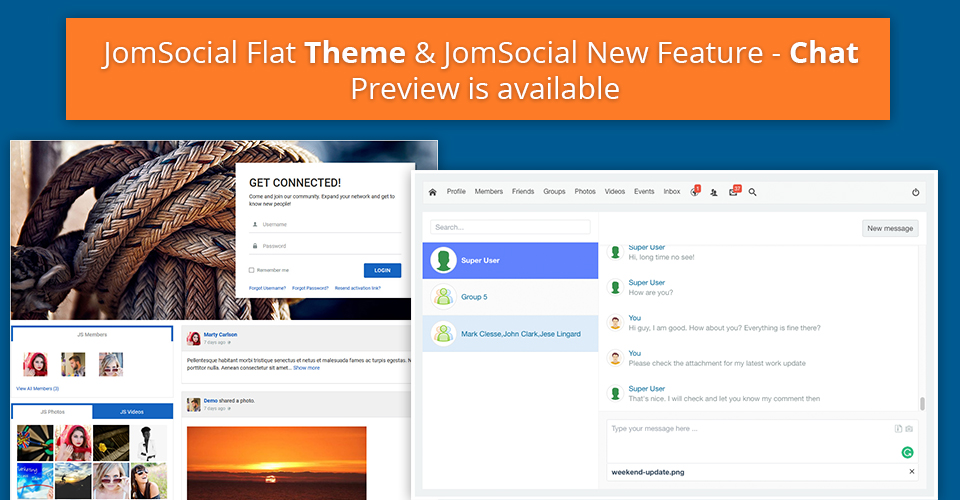
Task: Open Members menu item
Action: tap(489, 192)
